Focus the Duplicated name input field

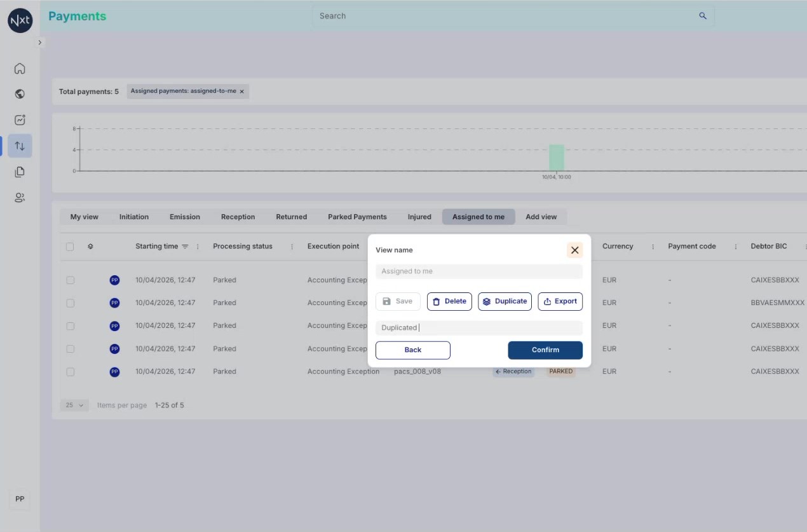479,328
